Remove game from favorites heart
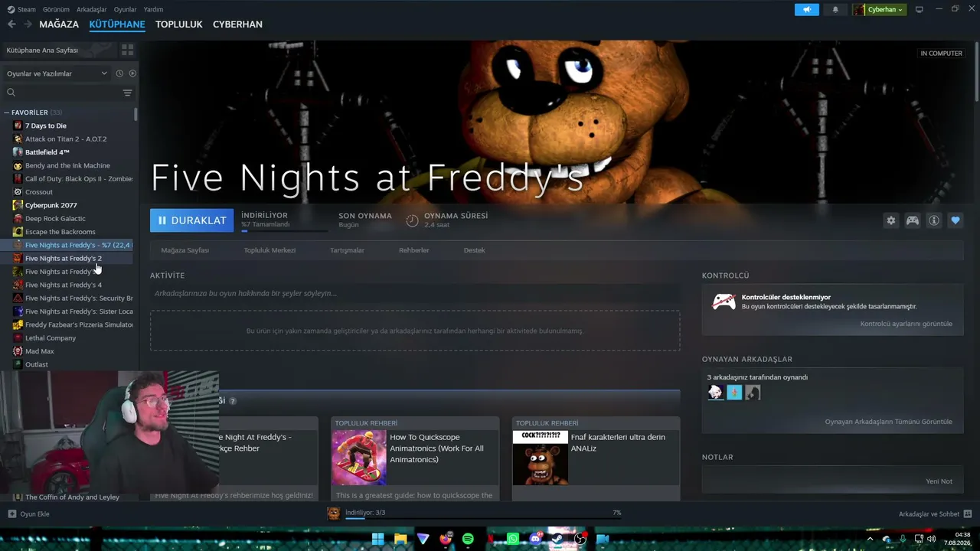Image resolution: width=980 pixels, height=551 pixels. click(955, 220)
